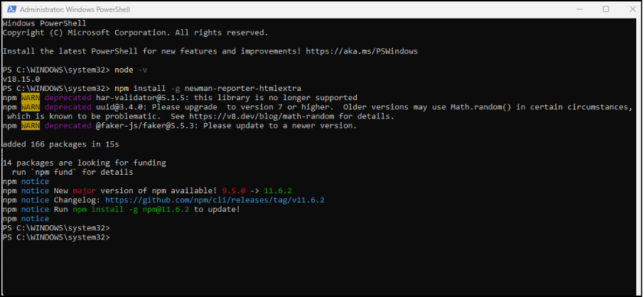644x297 pixels.
Task: Click the "node -v" command text
Action: pos(131,70)
